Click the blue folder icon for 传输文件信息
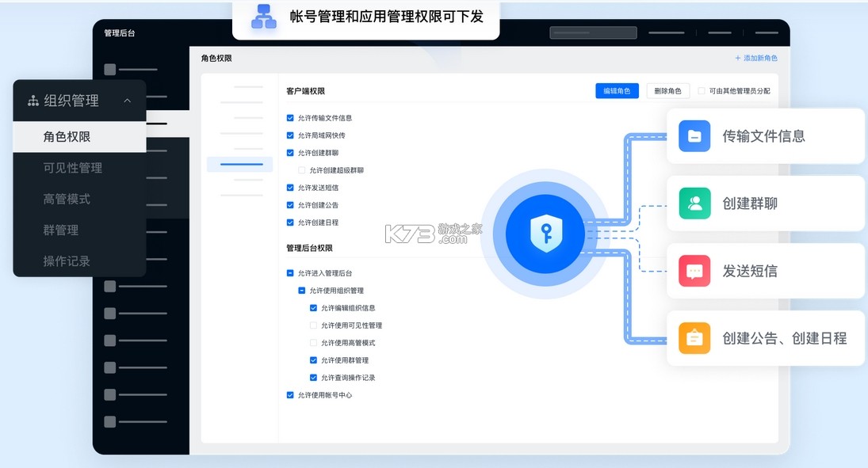The width and height of the screenshot is (868, 468). pyautogui.click(x=694, y=136)
